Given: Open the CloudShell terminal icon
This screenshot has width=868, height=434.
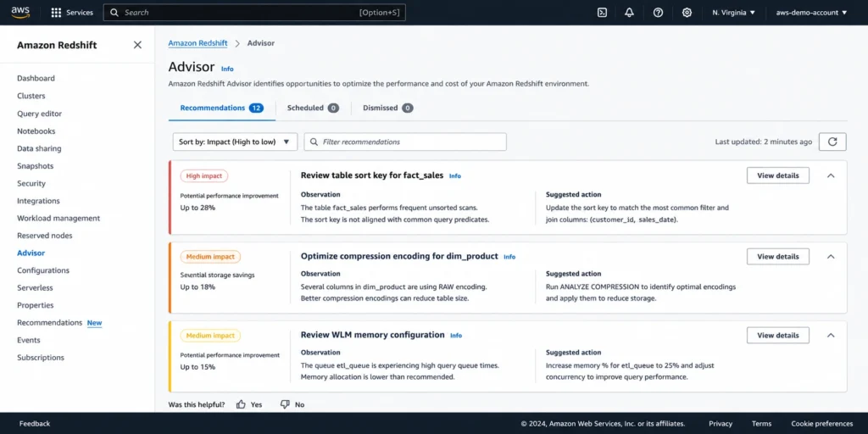Looking at the screenshot, I should click(x=602, y=12).
